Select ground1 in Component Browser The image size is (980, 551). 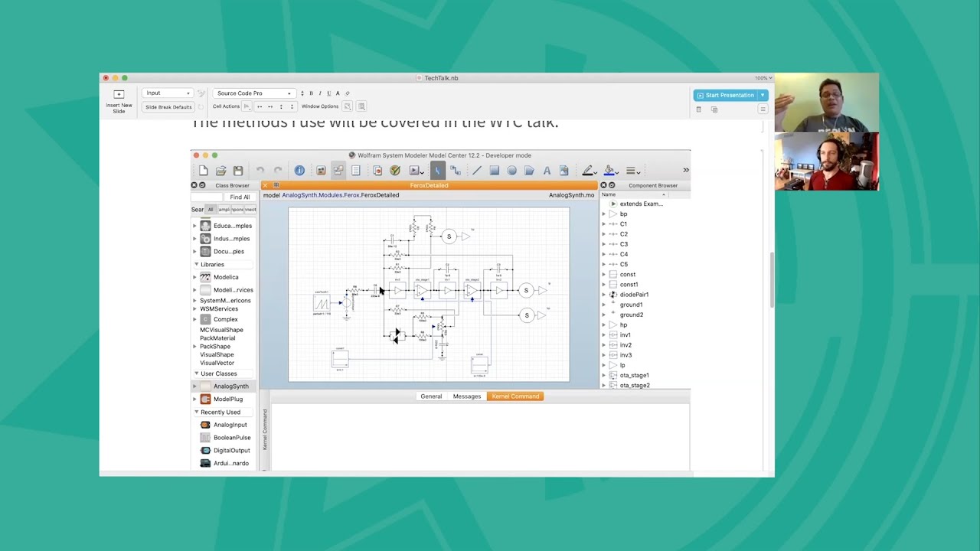pyautogui.click(x=631, y=305)
